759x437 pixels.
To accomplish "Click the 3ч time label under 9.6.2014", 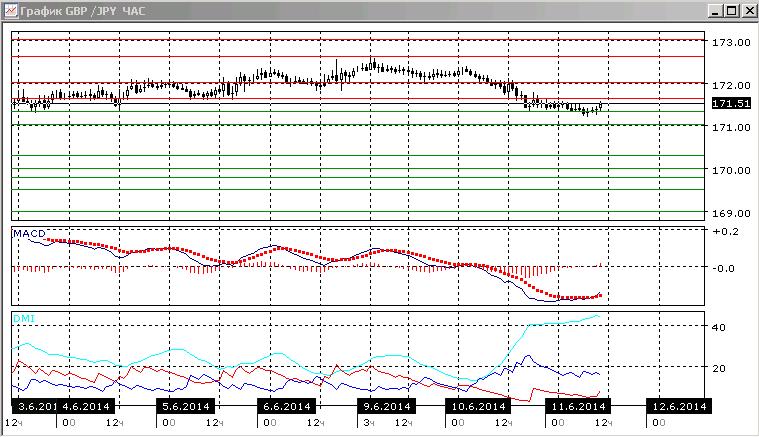I will point(369,423).
